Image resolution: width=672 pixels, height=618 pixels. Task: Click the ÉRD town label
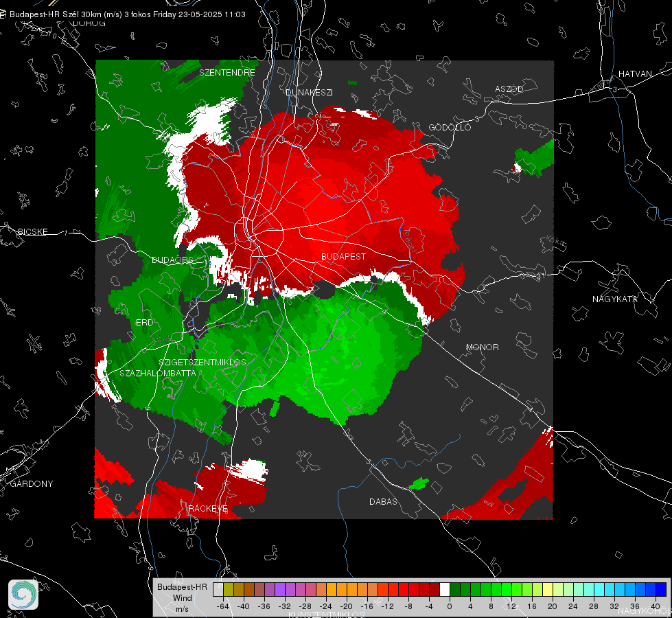(144, 323)
